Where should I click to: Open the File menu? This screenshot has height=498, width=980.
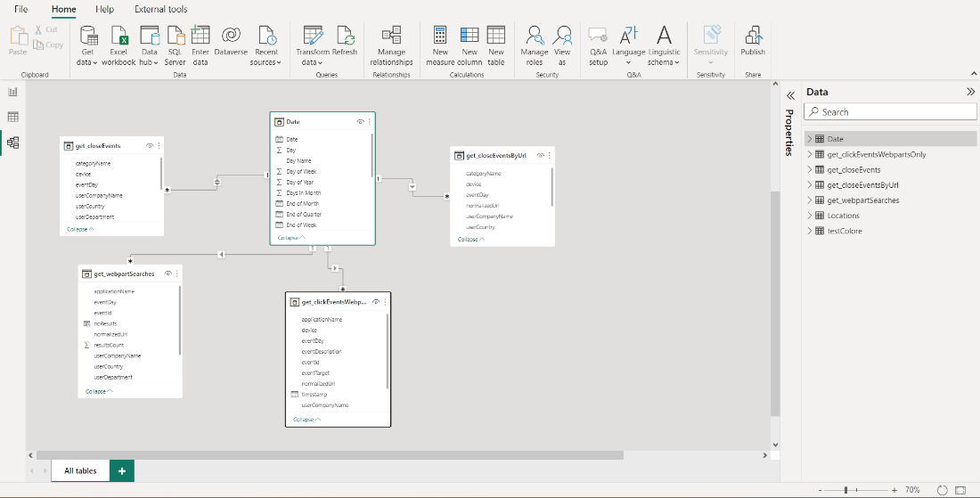tap(21, 9)
